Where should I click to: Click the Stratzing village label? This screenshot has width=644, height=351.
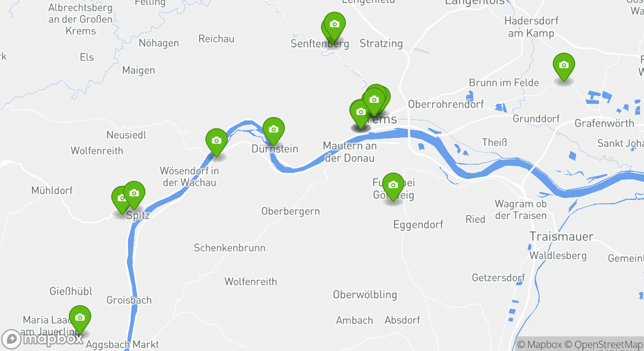381,43
